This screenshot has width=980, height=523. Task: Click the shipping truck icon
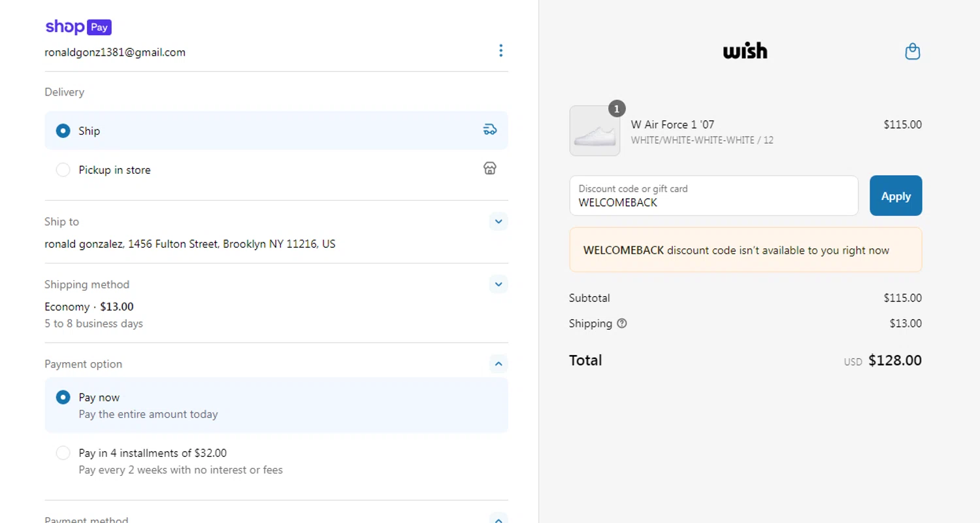[490, 129]
